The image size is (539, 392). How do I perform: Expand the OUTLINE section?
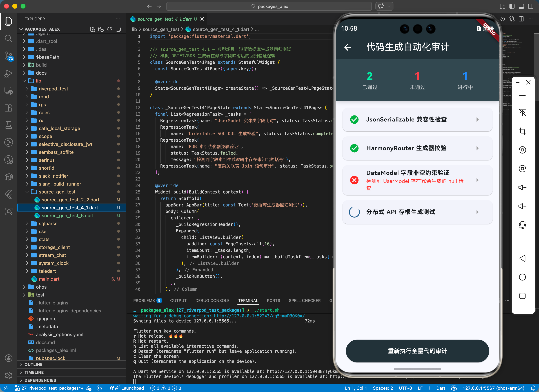33,364
